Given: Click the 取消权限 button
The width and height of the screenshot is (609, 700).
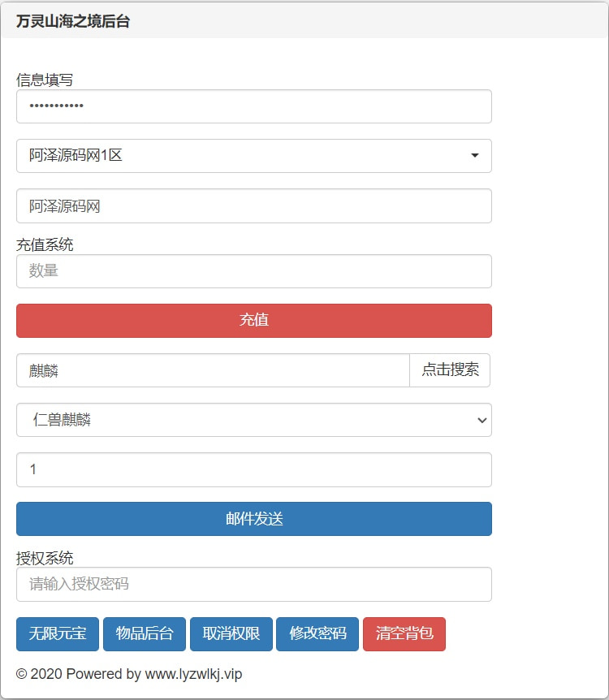Looking at the screenshot, I should tap(231, 634).
